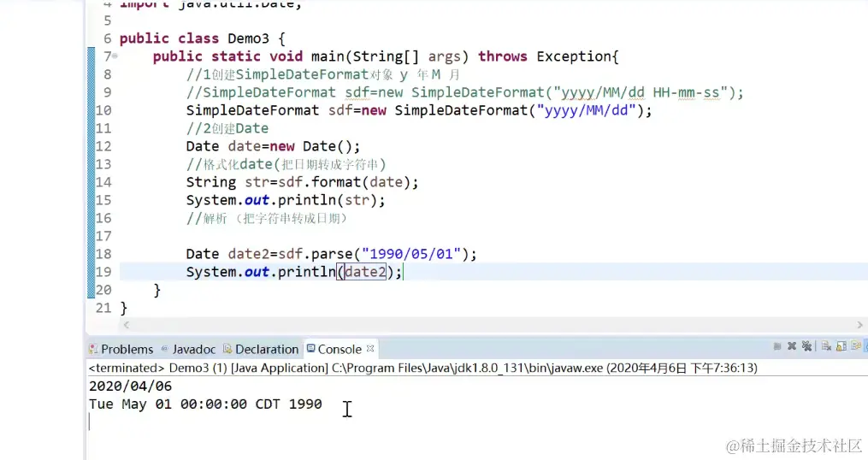Click the "import java.util.Date;" line
Screen dimensions: 868x460
tap(210, 4)
